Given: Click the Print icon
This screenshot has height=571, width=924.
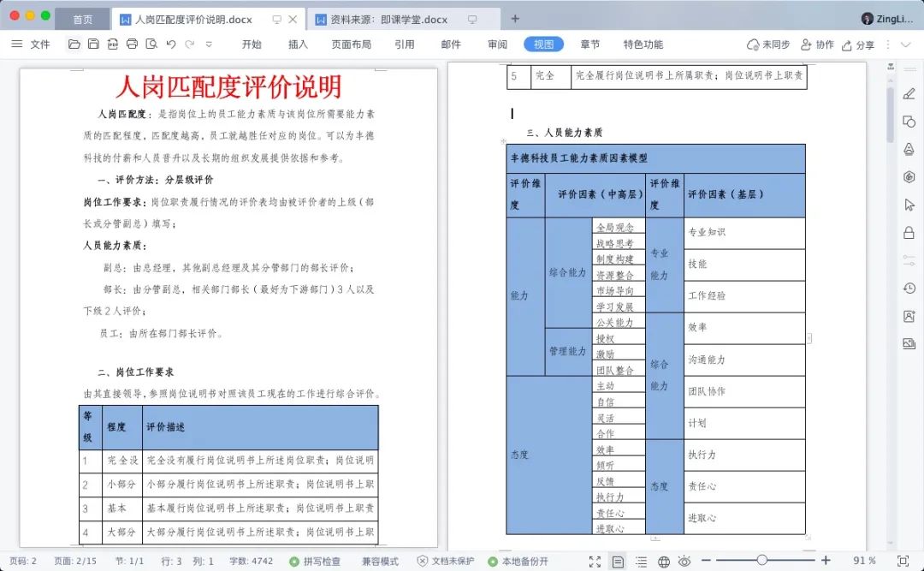Looking at the screenshot, I should [x=132, y=45].
